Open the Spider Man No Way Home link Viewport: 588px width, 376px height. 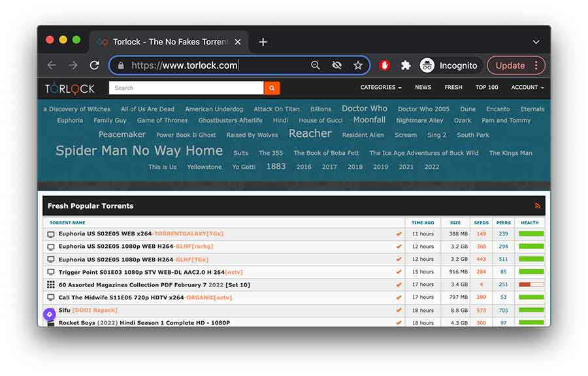click(x=139, y=151)
